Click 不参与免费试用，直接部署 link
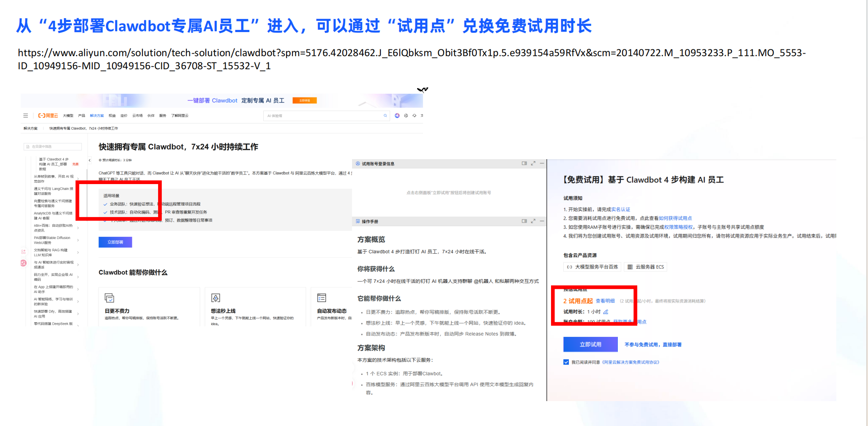Viewport: 868px width, 426px height. 653,345
